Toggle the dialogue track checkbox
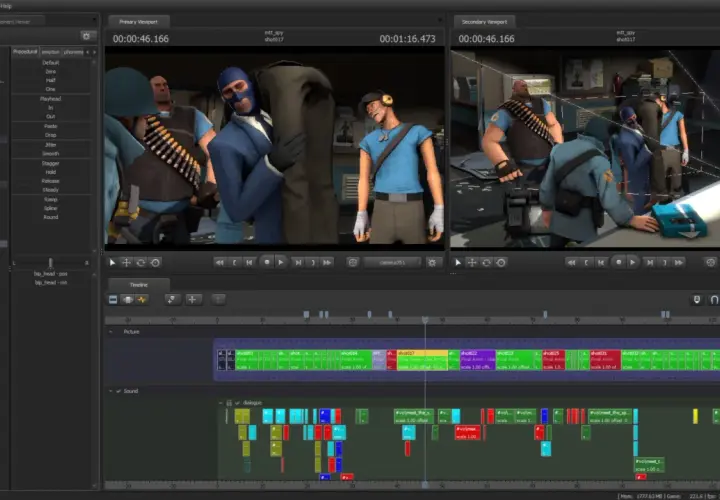 237,403
